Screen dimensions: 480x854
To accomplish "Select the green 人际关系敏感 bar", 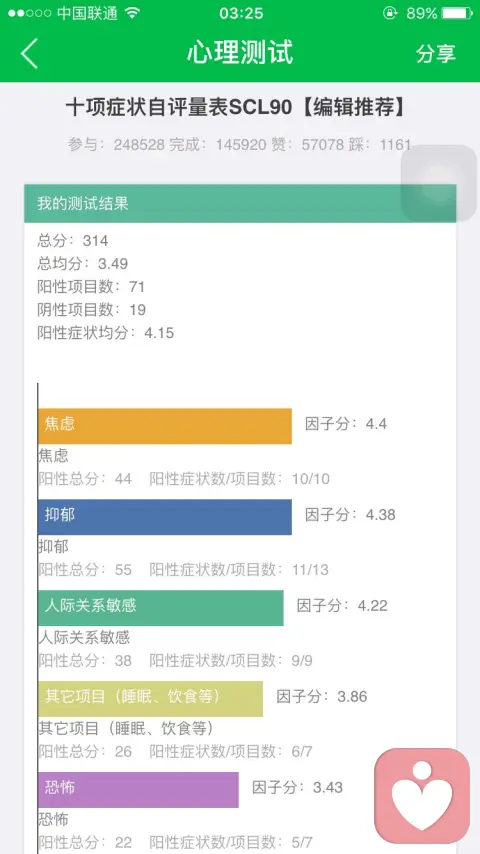I will 161,608.
